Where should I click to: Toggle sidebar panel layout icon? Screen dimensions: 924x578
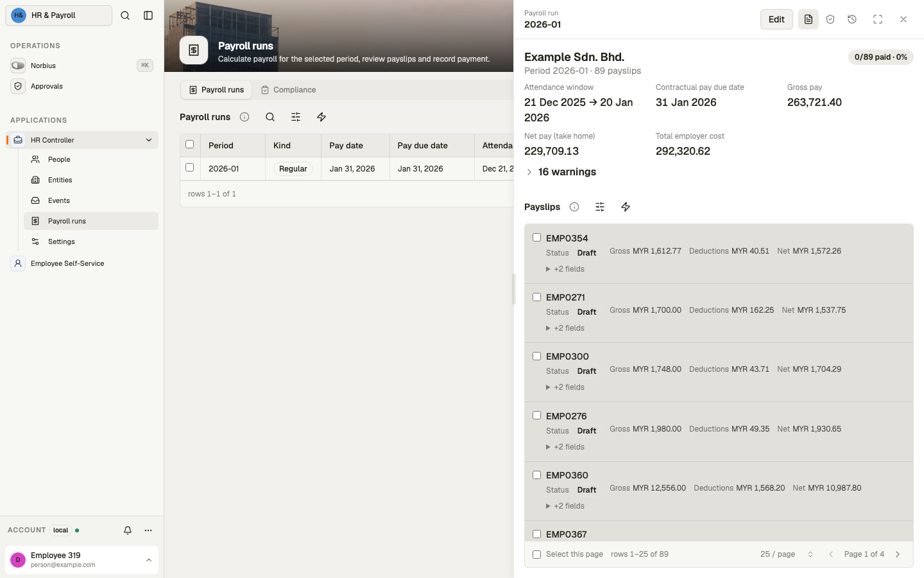tap(148, 15)
